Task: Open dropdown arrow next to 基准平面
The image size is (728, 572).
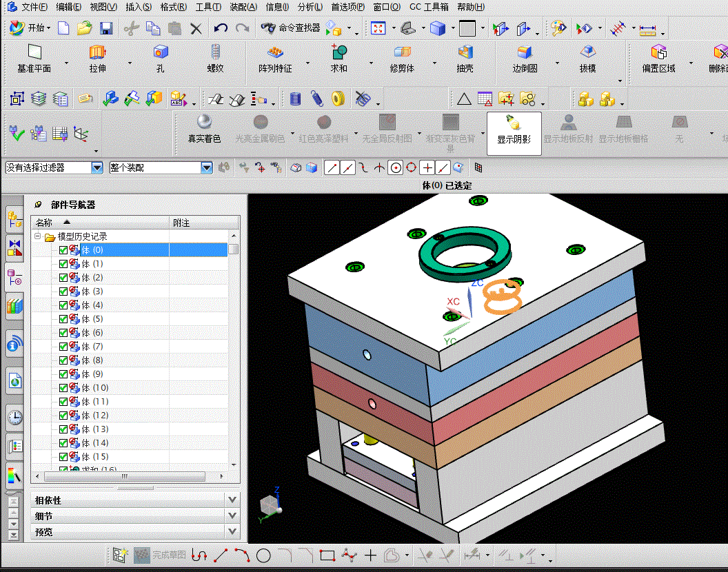Action: tap(66, 63)
